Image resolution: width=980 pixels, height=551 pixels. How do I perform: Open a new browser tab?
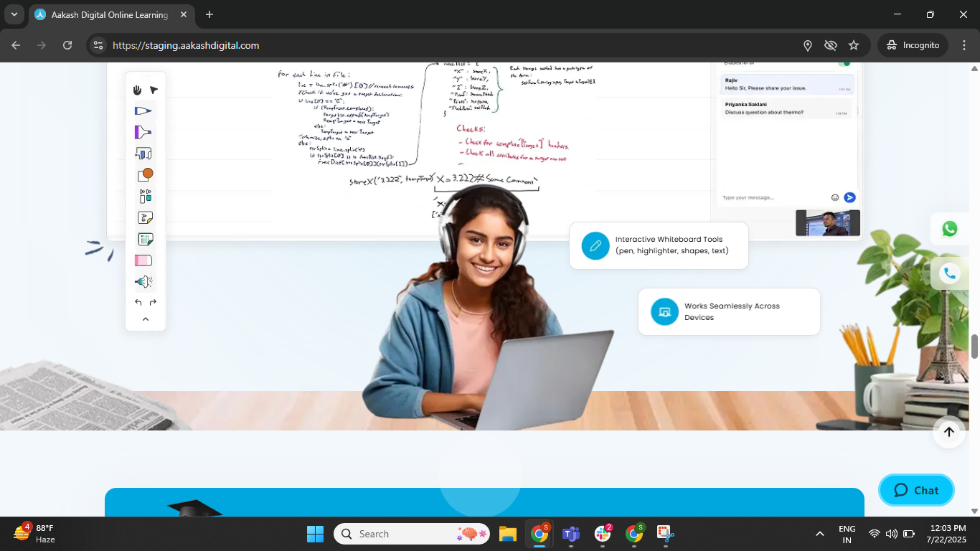tap(209, 14)
